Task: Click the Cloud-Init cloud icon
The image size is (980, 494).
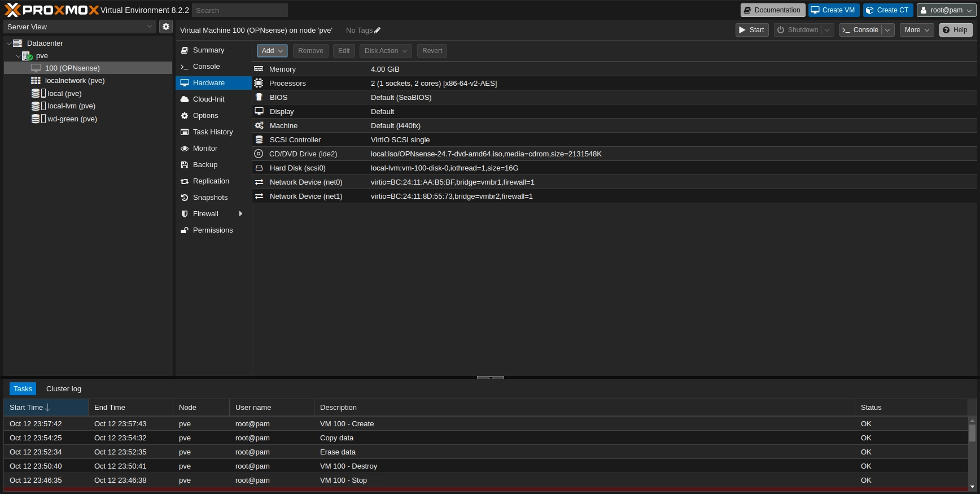Action: coord(185,99)
